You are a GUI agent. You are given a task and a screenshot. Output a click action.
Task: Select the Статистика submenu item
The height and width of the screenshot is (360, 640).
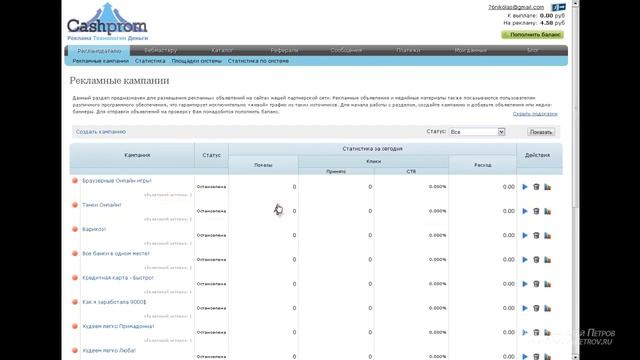[150, 61]
